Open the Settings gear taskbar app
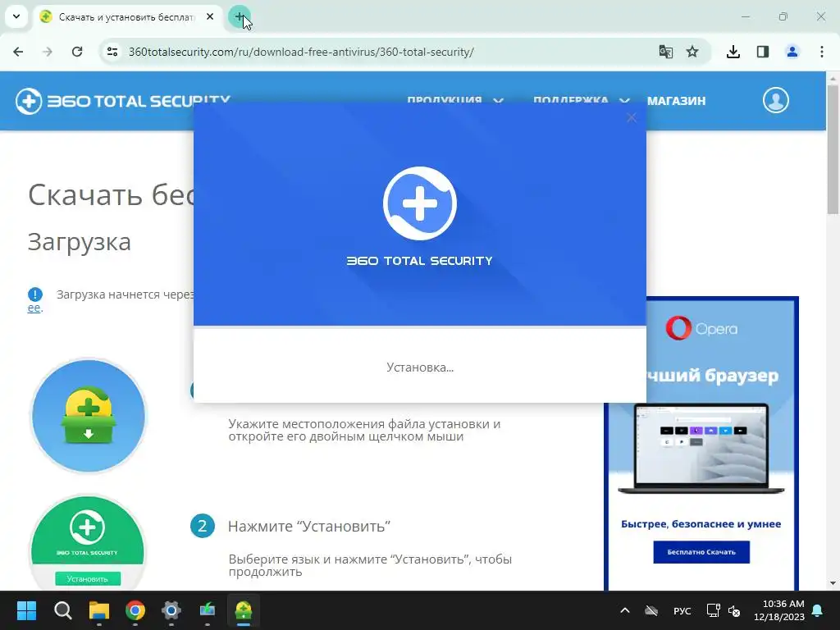Viewport: 840px width, 630px height. pyautogui.click(x=171, y=610)
